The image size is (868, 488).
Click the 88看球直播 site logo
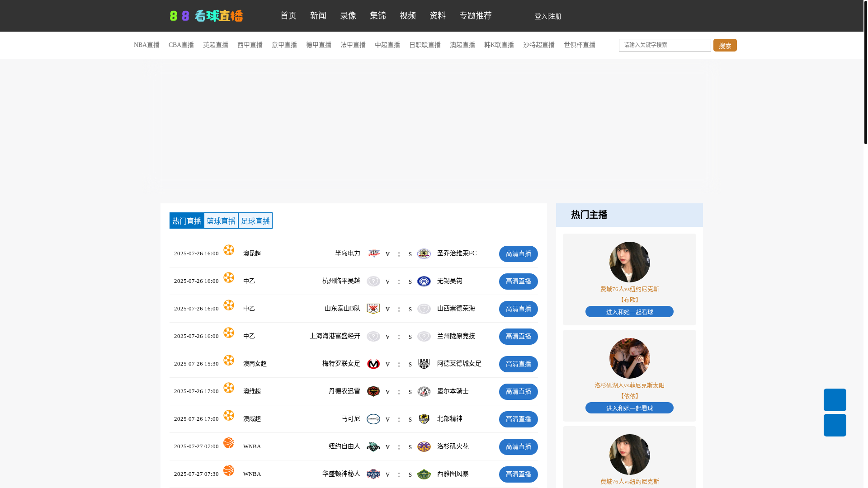tap(206, 16)
